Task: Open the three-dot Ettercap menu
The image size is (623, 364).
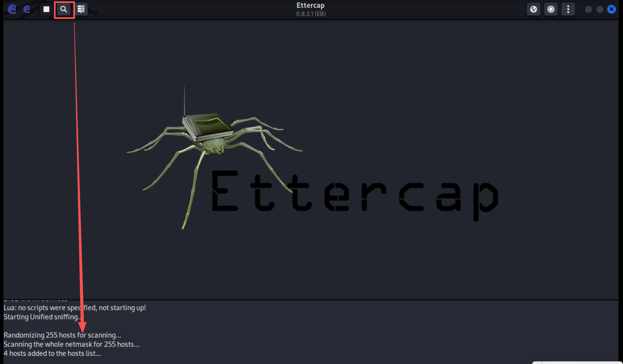Action: (x=568, y=9)
